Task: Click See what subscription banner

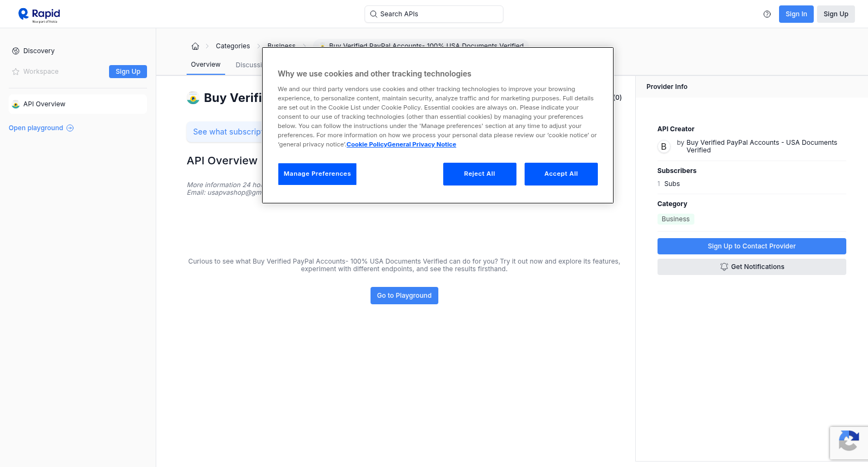Action: [225, 132]
